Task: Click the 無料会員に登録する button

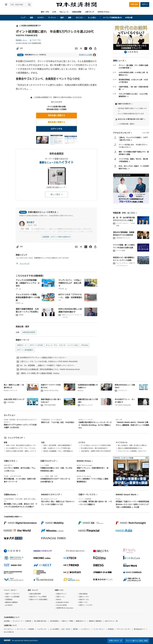Action: [x=56, y=122]
